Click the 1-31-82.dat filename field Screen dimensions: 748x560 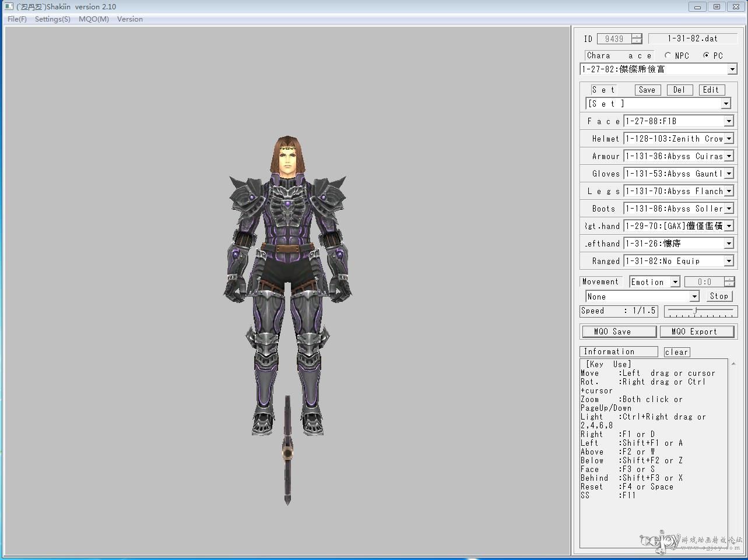(x=693, y=39)
